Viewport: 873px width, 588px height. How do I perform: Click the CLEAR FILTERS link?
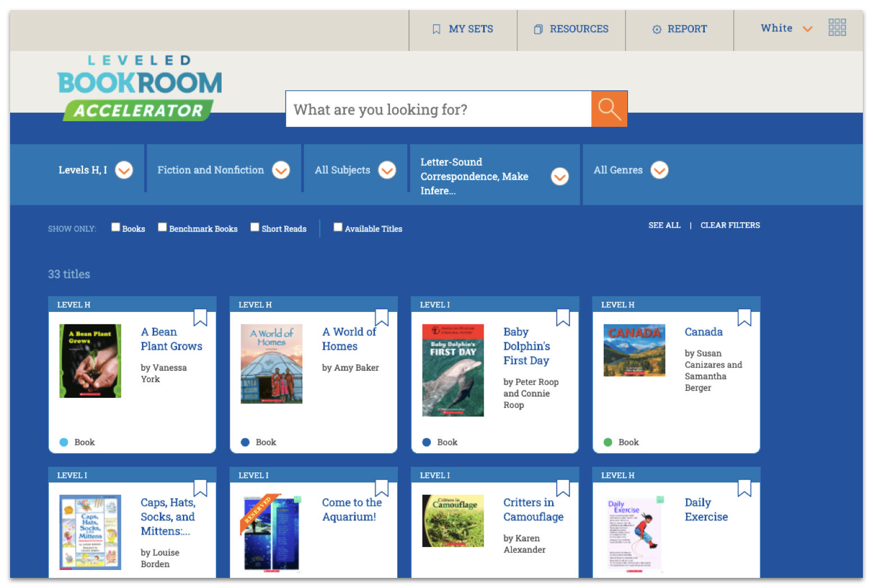[730, 225]
